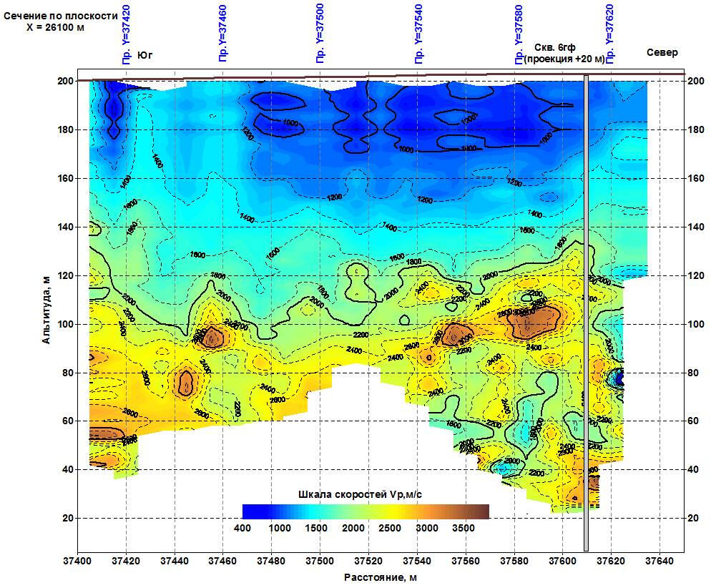
Task: Click the 100 tick label on left axis
Action: click(x=66, y=324)
